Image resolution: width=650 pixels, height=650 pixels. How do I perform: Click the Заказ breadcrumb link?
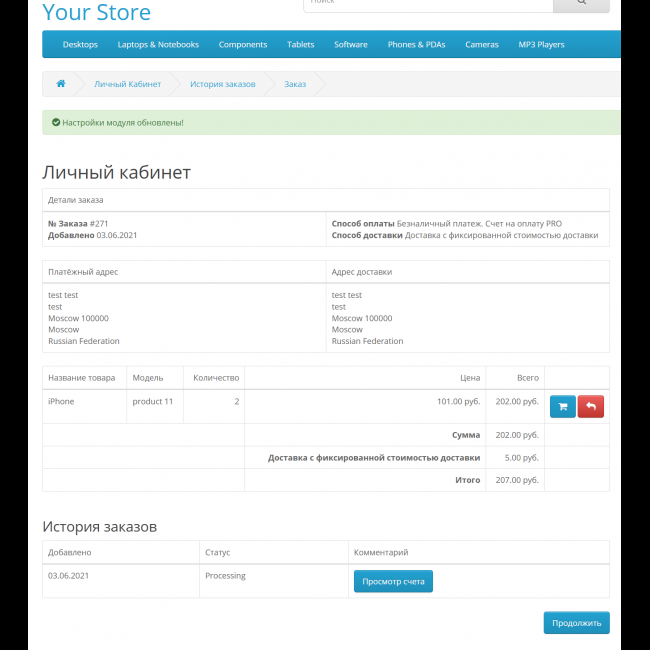(x=295, y=84)
